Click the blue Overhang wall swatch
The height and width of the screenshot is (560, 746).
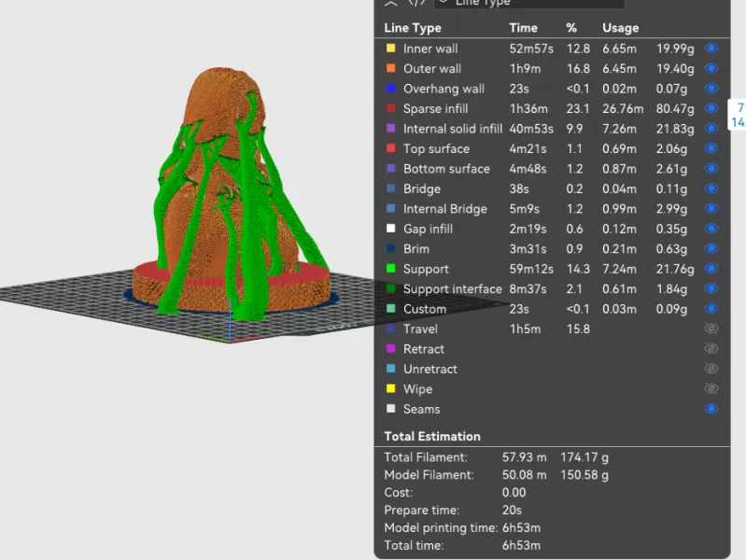pos(390,89)
